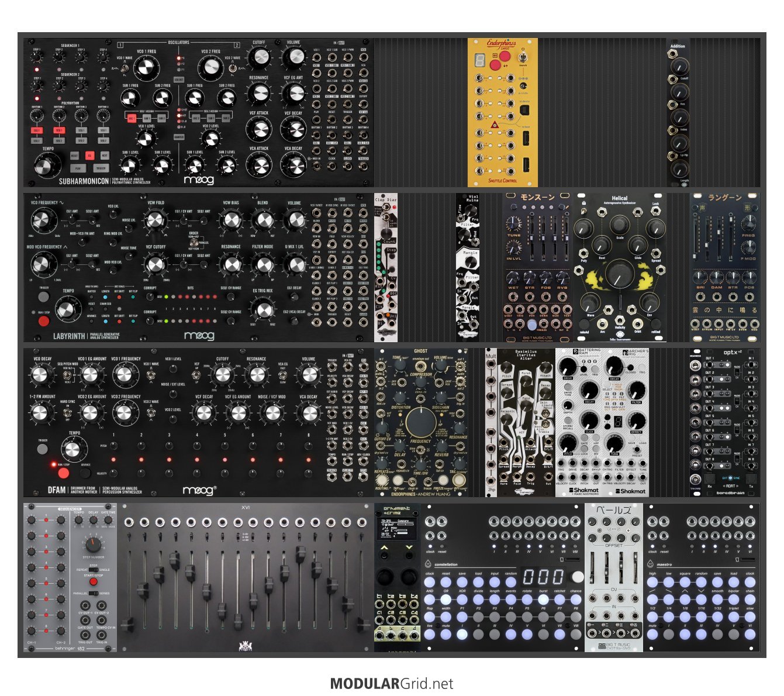Select the optx v2 module
784x696 pixels.
[725, 422]
